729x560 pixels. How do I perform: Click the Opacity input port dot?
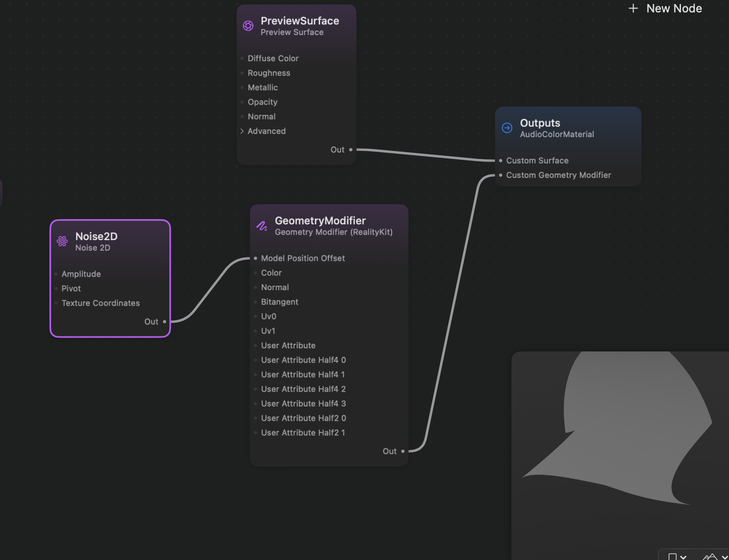point(242,102)
